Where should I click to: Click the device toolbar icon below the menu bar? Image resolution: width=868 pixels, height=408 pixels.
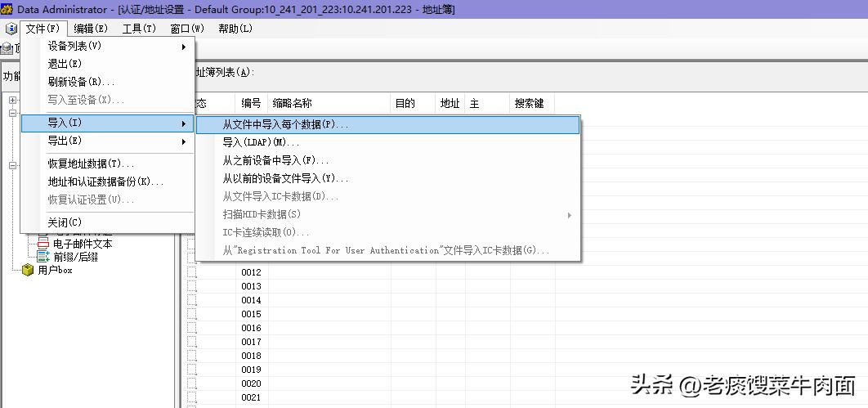[x=7, y=49]
